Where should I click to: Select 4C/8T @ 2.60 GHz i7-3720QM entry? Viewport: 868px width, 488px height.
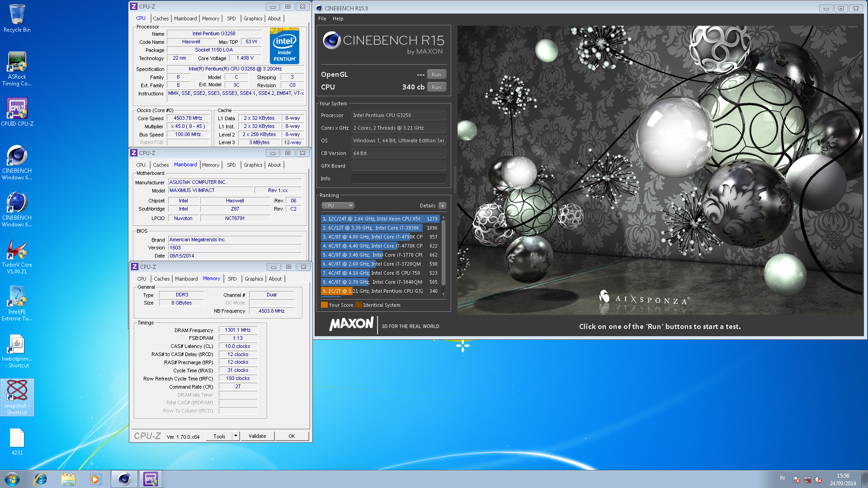(x=380, y=264)
